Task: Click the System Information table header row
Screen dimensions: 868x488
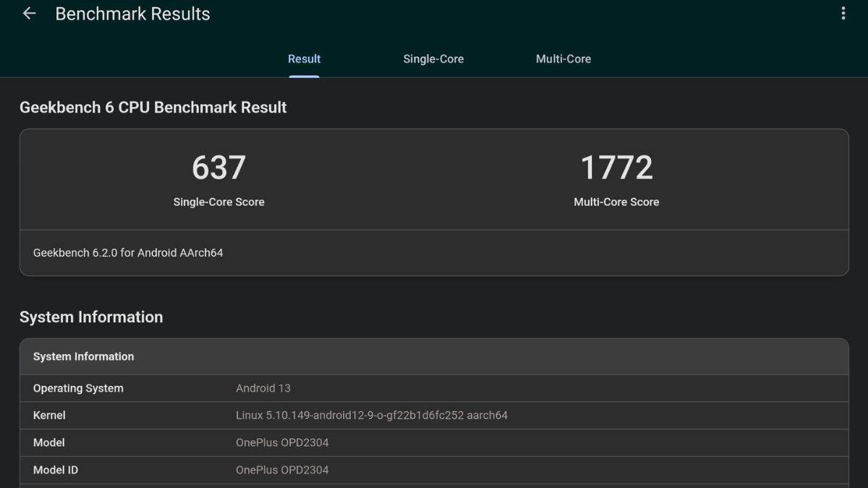Action: point(434,356)
